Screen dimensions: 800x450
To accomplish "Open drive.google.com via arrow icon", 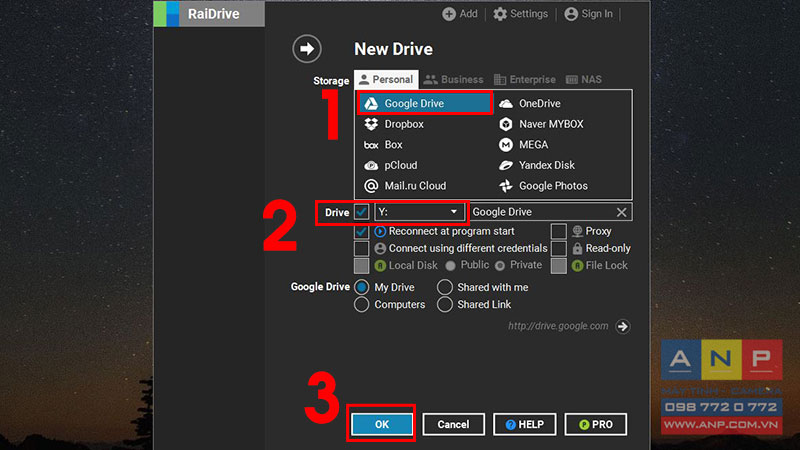I will [x=622, y=327].
